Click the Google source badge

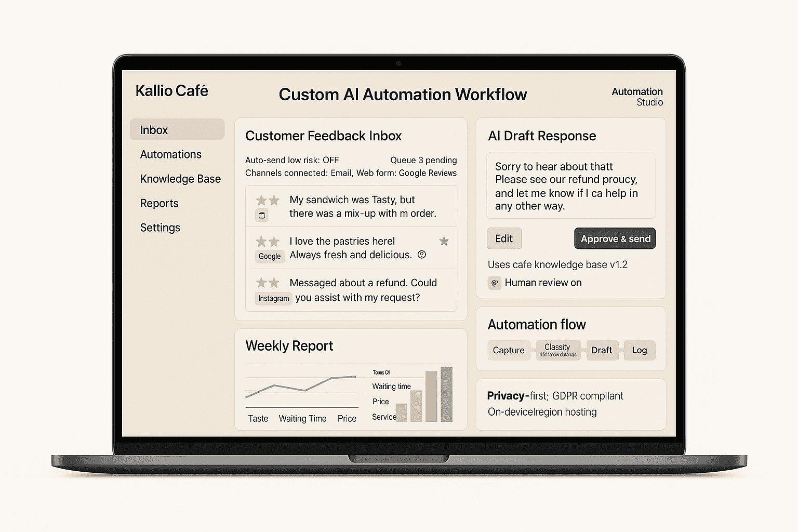tap(270, 256)
